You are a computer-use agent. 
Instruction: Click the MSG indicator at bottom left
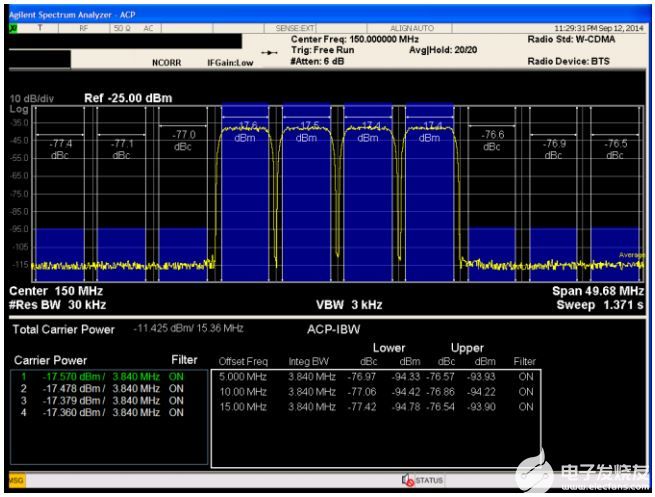pyautogui.click(x=16, y=481)
